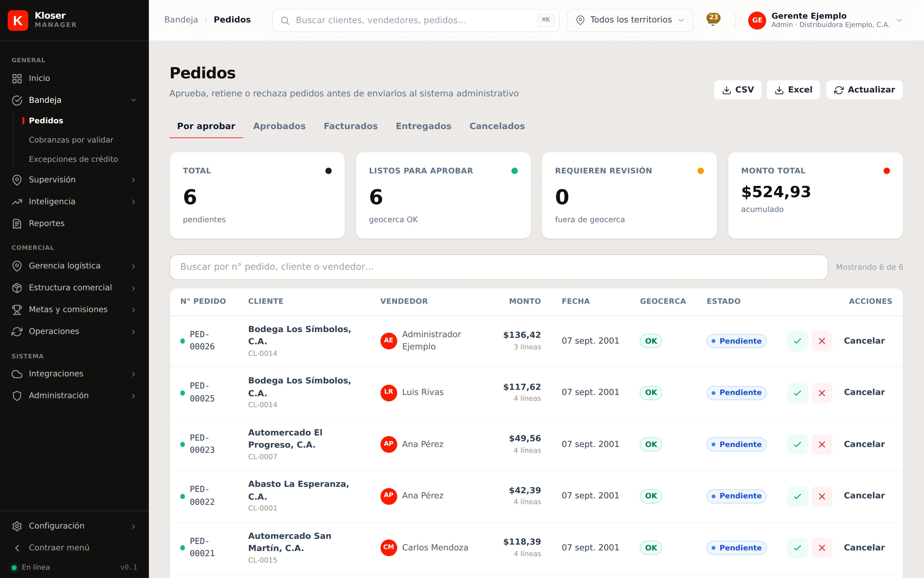Expand Gerencia logística in the sidebar
Image resolution: width=924 pixels, height=578 pixels.
click(x=74, y=266)
